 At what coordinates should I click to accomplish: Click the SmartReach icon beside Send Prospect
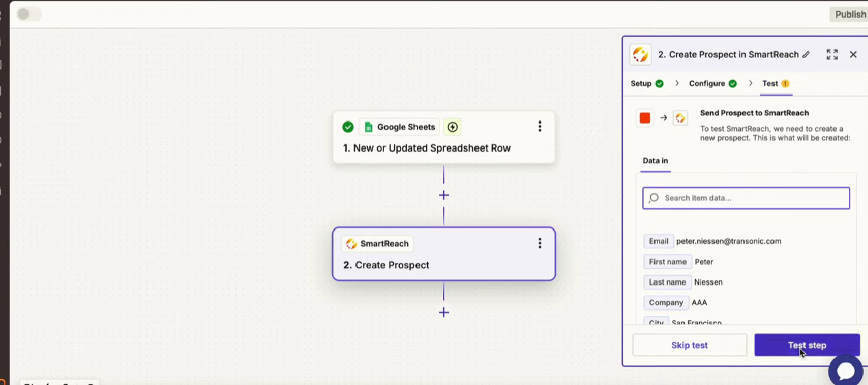pyautogui.click(x=680, y=118)
